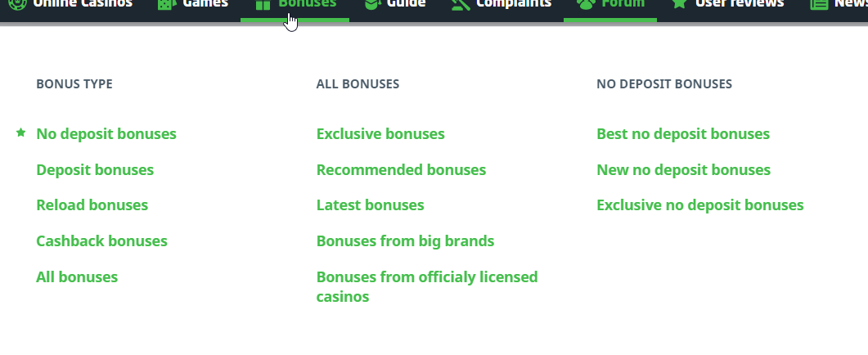868x355 pixels.
Task: Click the Games dice icon
Action: click(x=166, y=3)
